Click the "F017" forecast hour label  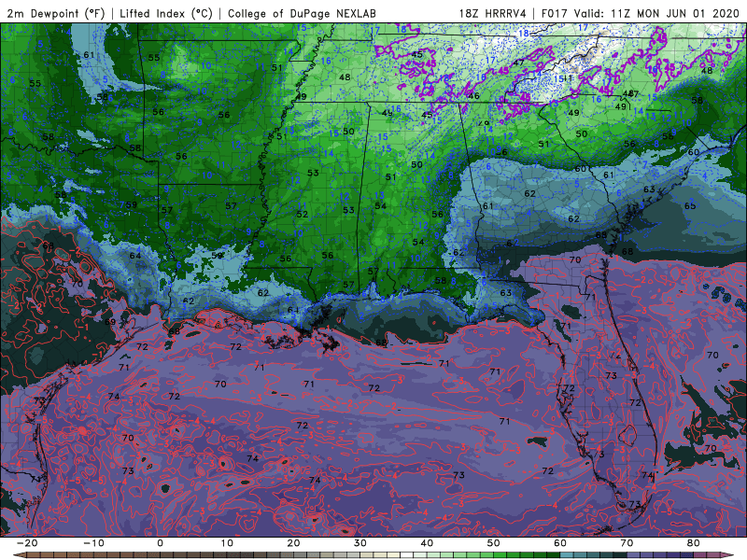coord(556,13)
